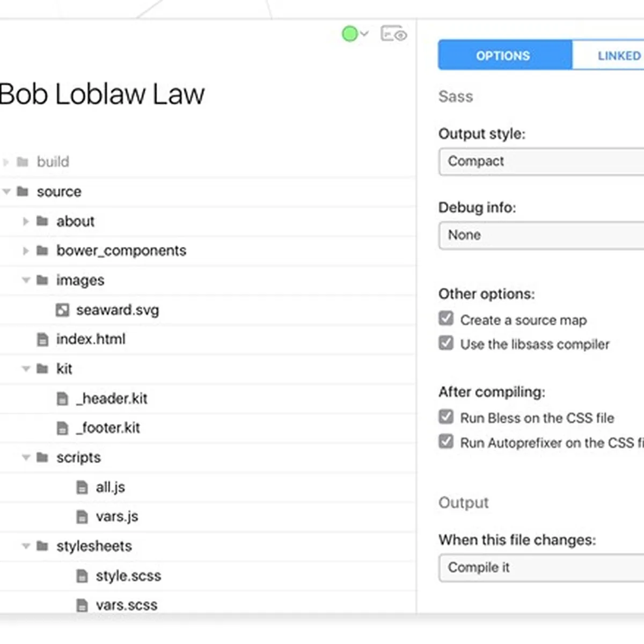Click the bower_components folder name
The width and height of the screenshot is (644, 644).
pyautogui.click(x=121, y=251)
